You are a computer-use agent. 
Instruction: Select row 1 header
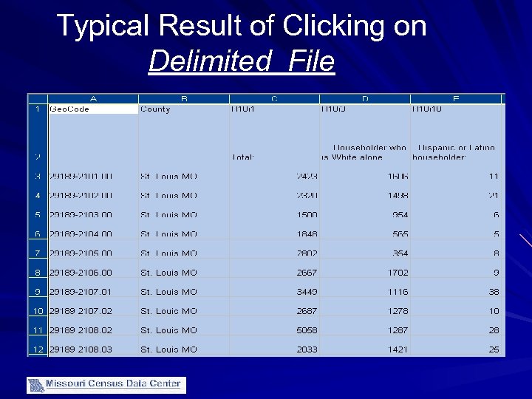[38, 109]
